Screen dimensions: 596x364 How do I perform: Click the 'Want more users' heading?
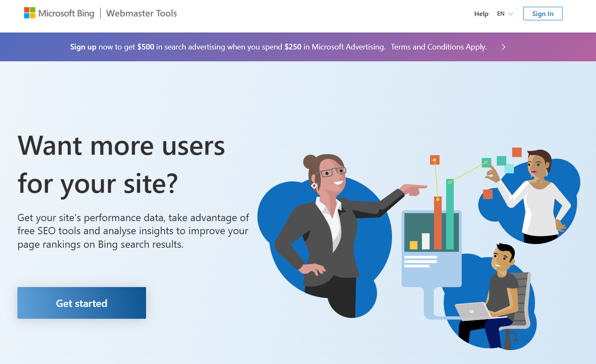coord(121,164)
